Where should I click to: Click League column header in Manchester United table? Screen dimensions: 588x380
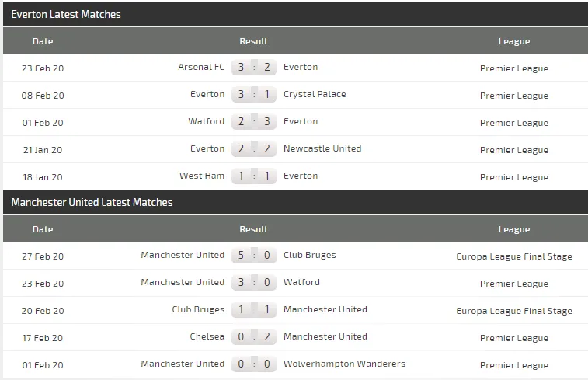[x=513, y=229]
